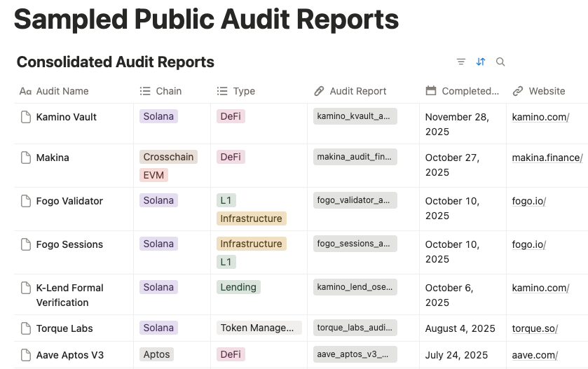Click the Infrastructure tag in Fogo Validator row
Viewport: 588px width, 369px height.
(x=252, y=218)
